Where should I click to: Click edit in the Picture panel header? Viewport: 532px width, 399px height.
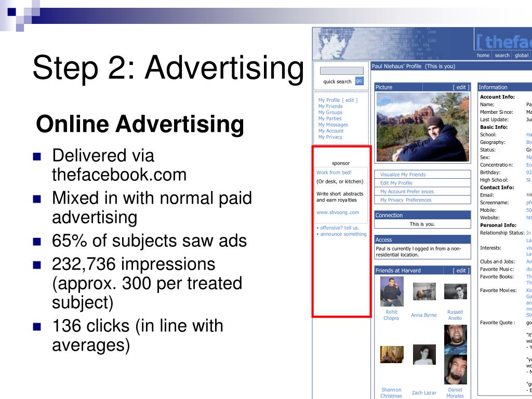[461, 87]
